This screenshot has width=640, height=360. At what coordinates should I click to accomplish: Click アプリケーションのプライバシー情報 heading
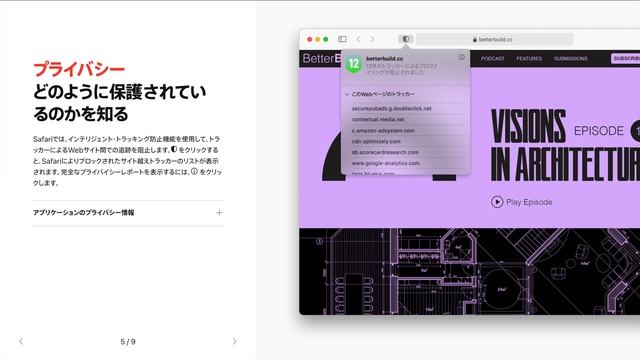(x=84, y=213)
